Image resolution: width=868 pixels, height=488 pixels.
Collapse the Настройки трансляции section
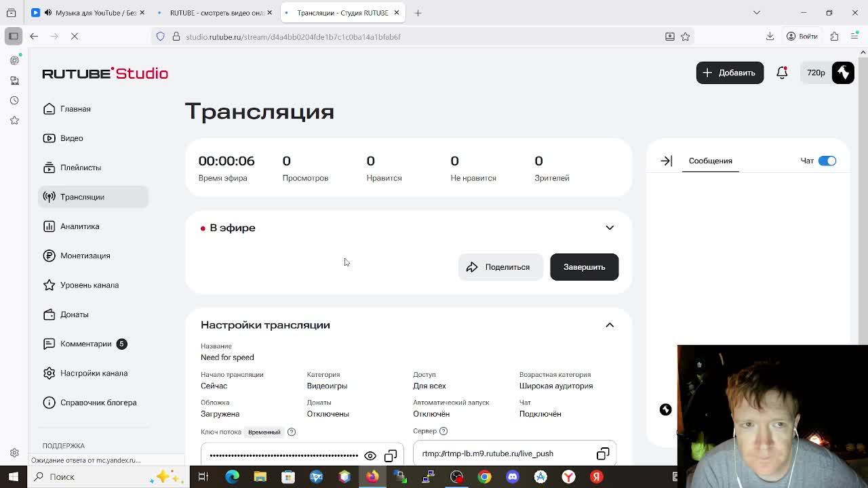610,325
